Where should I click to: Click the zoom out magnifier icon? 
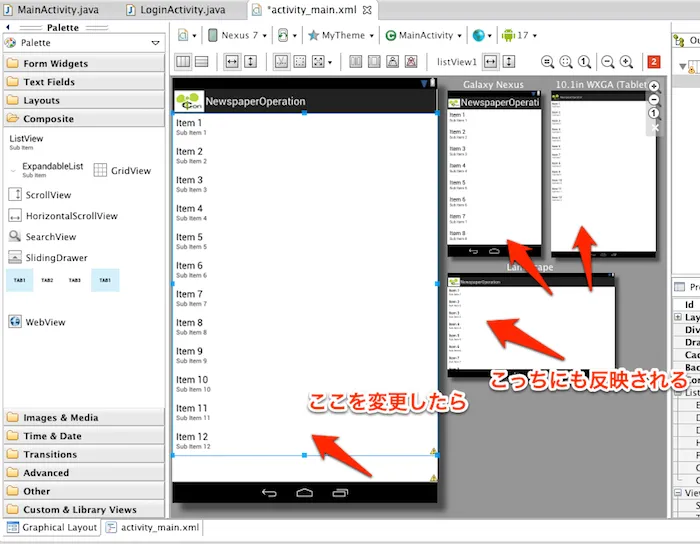[605, 62]
